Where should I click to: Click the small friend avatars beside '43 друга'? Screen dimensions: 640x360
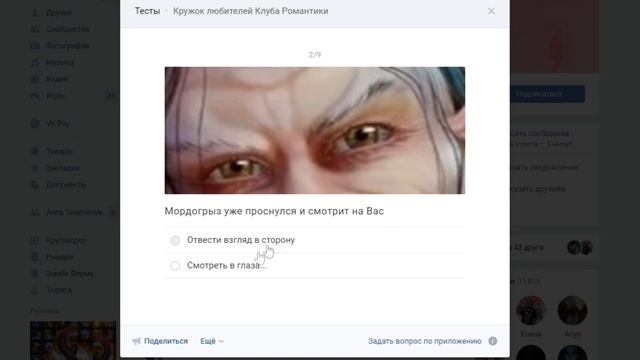point(580,248)
